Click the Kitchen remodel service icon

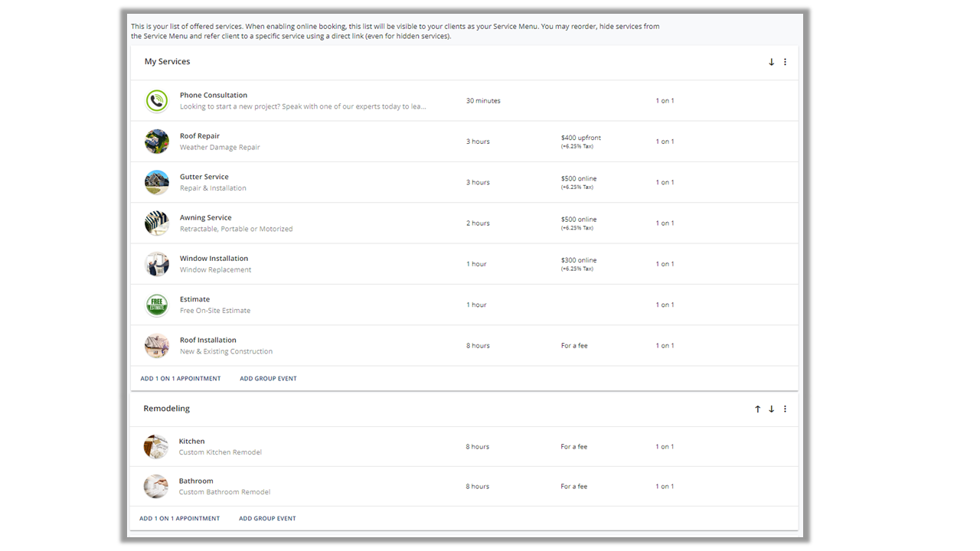coord(156,447)
